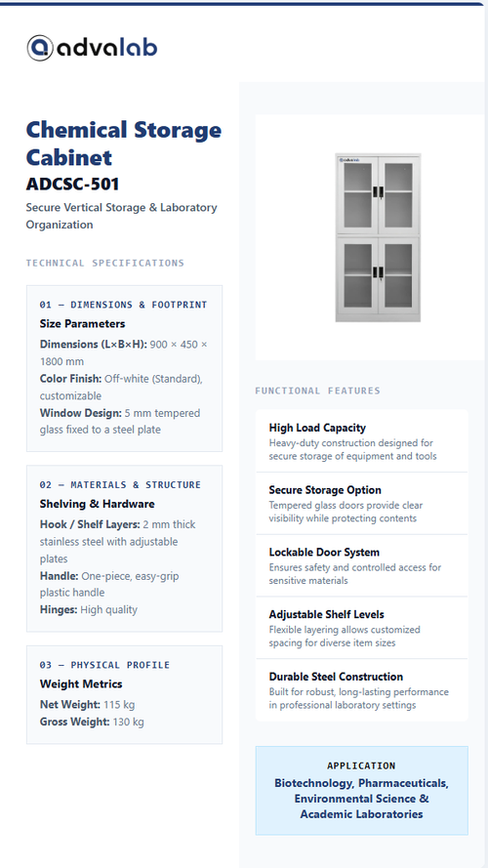This screenshot has height=868, width=488.
Task: Click the Secure Storage Option feature
Action: point(361,503)
